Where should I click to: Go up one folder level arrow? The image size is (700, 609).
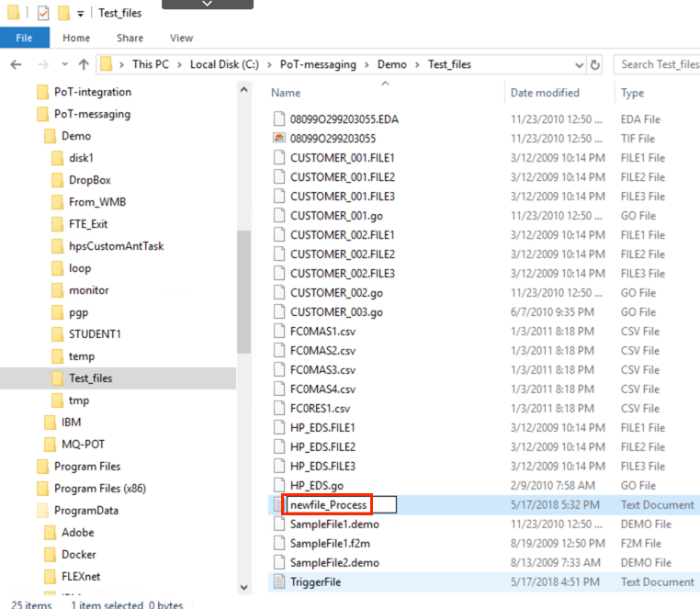click(x=84, y=64)
